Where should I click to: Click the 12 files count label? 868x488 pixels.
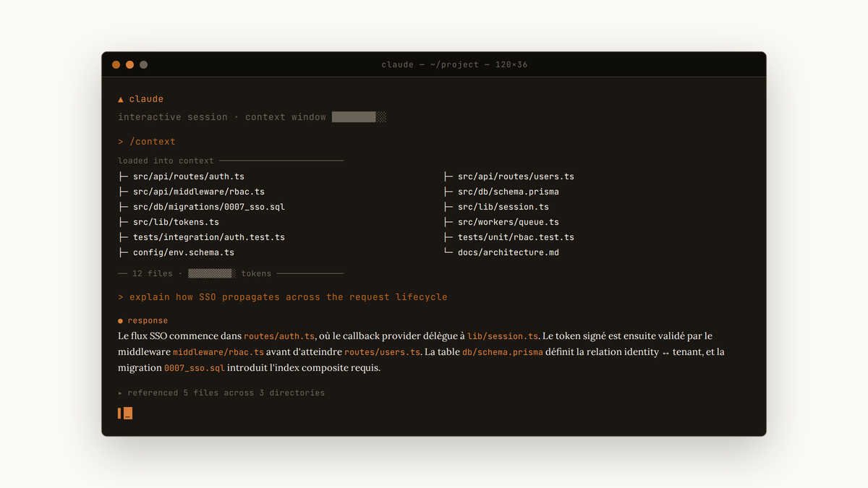pyautogui.click(x=153, y=273)
